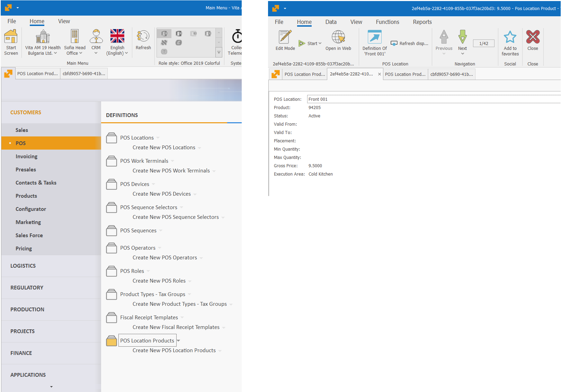The width and height of the screenshot is (561, 392).
Task: Open Definition Of 'Front 001' icon
Action: tap(375, 37)
